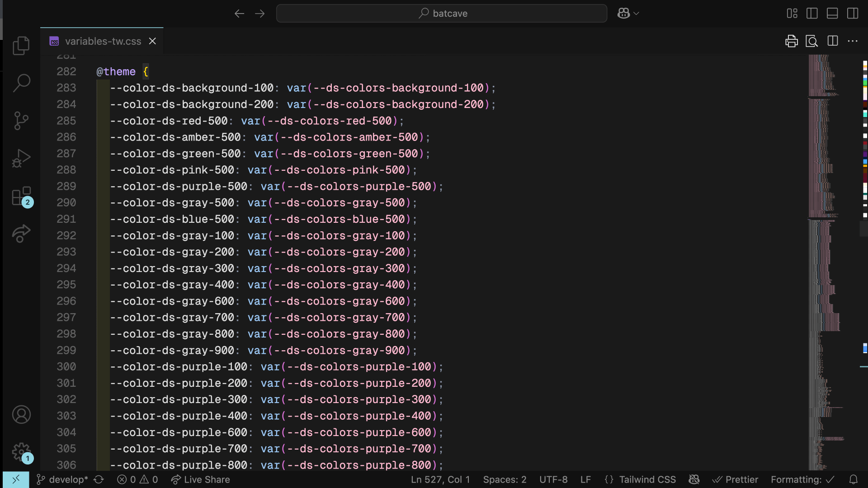The height and width of the screenshot is (488, 868).
Task: Close the variables-tw.css tab
Action: pyautogui.click(x=152, y=41)
